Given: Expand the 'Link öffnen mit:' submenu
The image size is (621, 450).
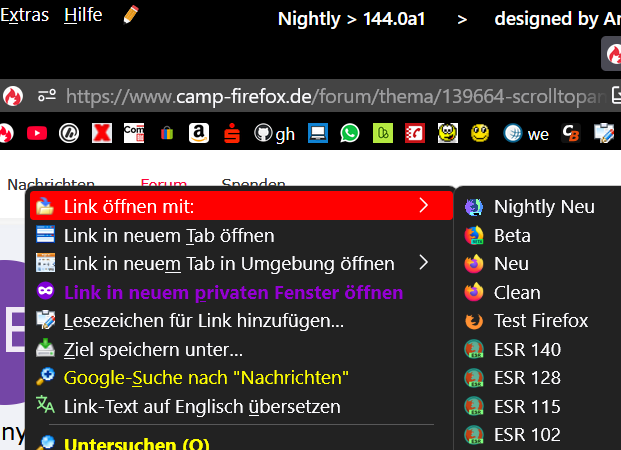Looking at the screenshot, I should 241,206.
